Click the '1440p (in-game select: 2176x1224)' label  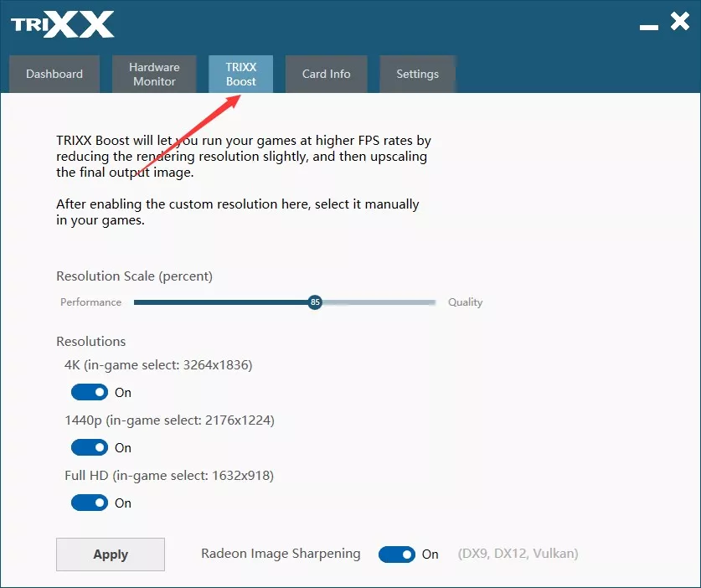pos(169,420)
